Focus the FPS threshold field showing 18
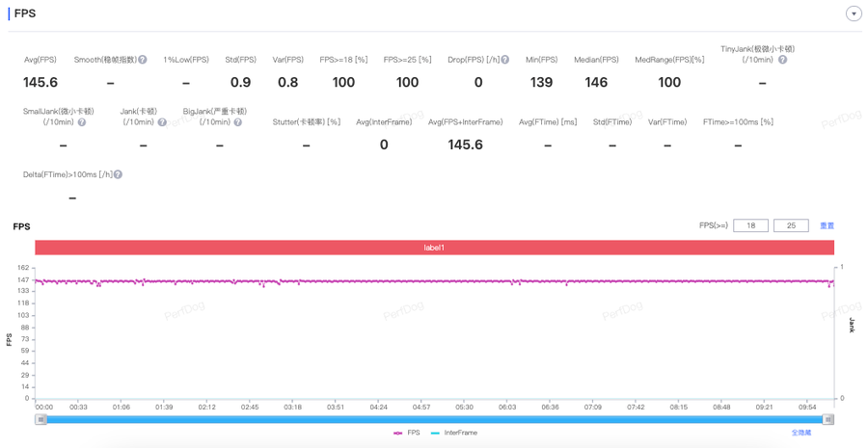This screenshot has width=868, height=448. [x=750, y=225]
